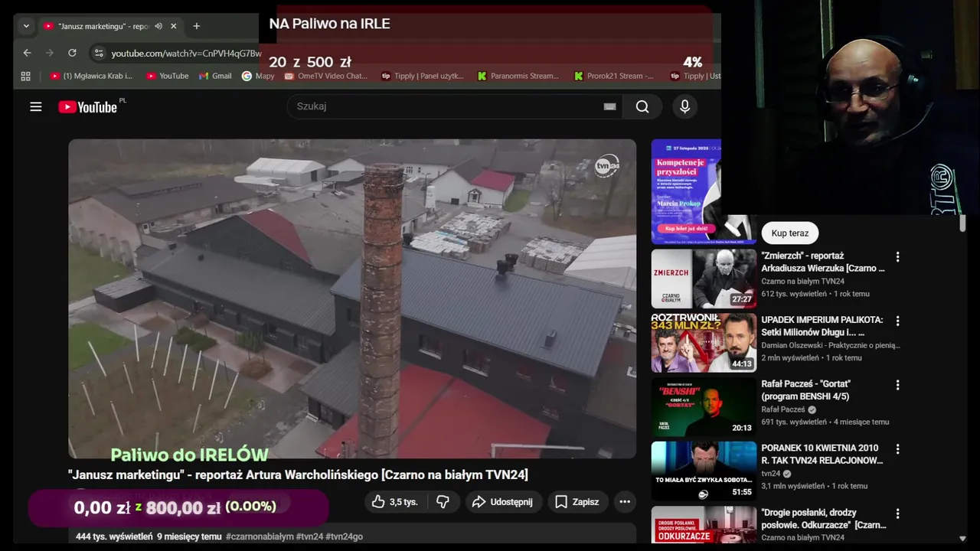Viewport: 980px width, 551px height.
Task: Open options menu for the "PORANEK 10 KWIETNIA" video
Action: 897,449
